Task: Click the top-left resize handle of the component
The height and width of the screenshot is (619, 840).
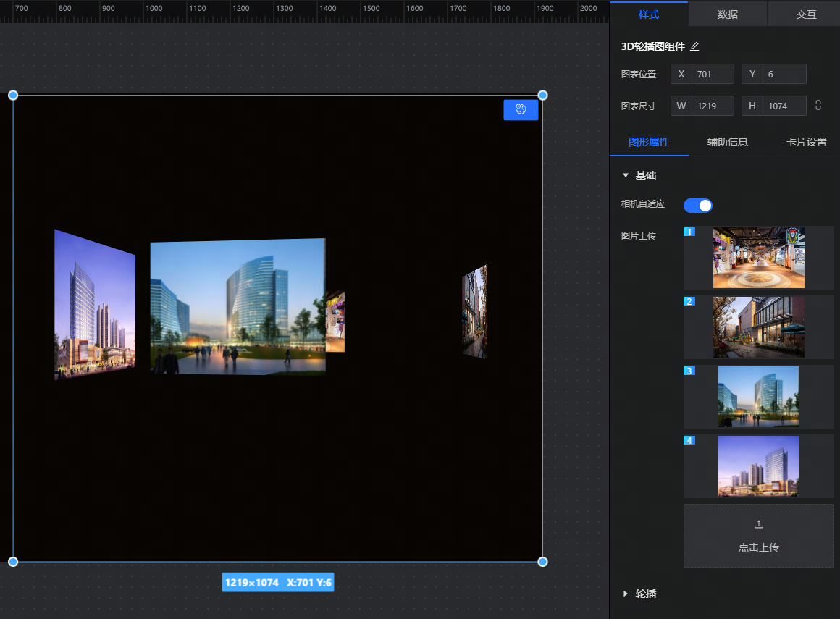Action: coord(13,96)
